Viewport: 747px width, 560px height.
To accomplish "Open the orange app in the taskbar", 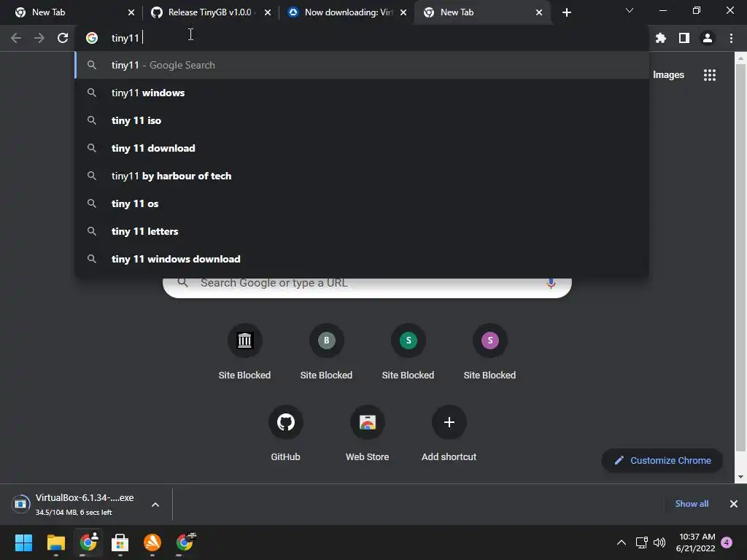I will [x=152, y=542].
